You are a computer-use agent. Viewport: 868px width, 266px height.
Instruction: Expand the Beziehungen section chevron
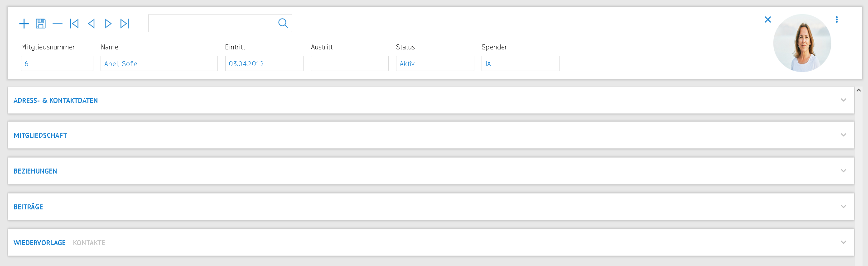(844, 171)
